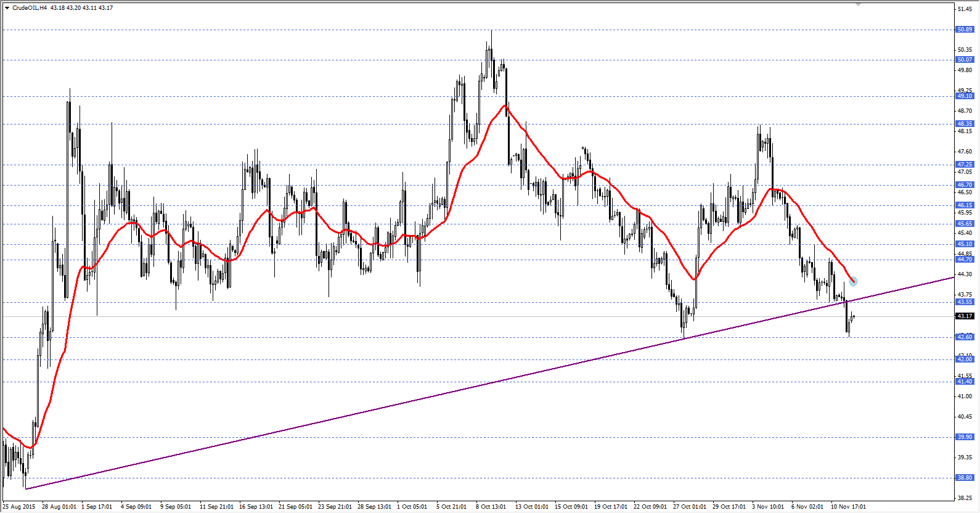This screenshot has width=980, height=513.
Task: Select the black 43.17 current price label
Action: pos(965,316)
